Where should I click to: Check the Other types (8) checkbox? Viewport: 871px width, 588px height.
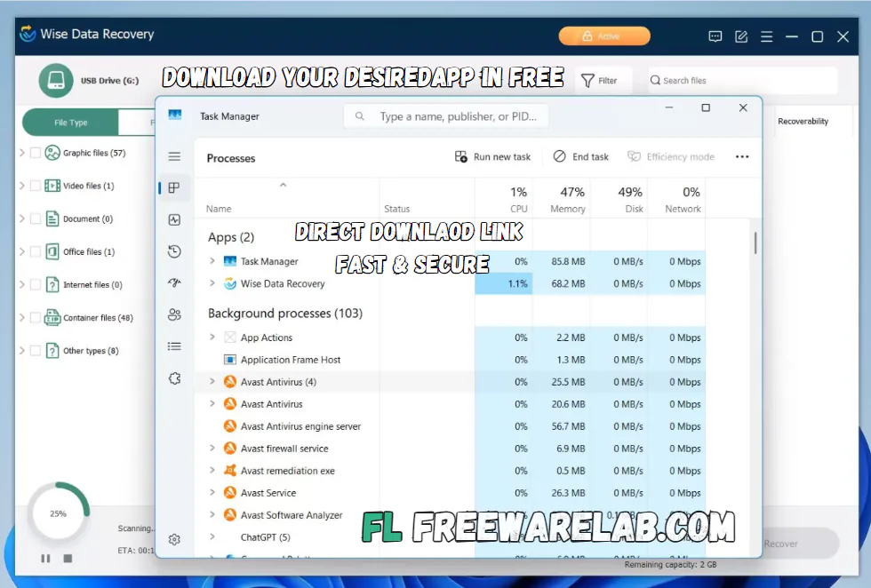point(36,350)
